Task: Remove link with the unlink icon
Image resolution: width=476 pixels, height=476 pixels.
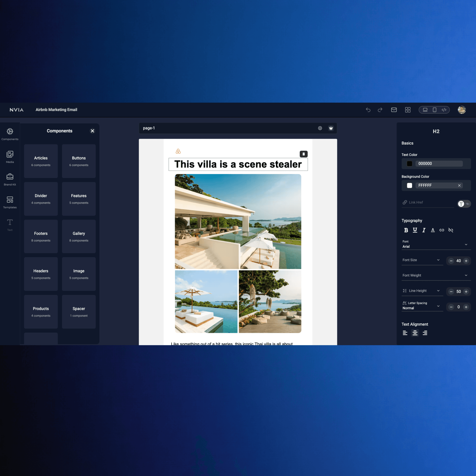Action: pos(450,230)
